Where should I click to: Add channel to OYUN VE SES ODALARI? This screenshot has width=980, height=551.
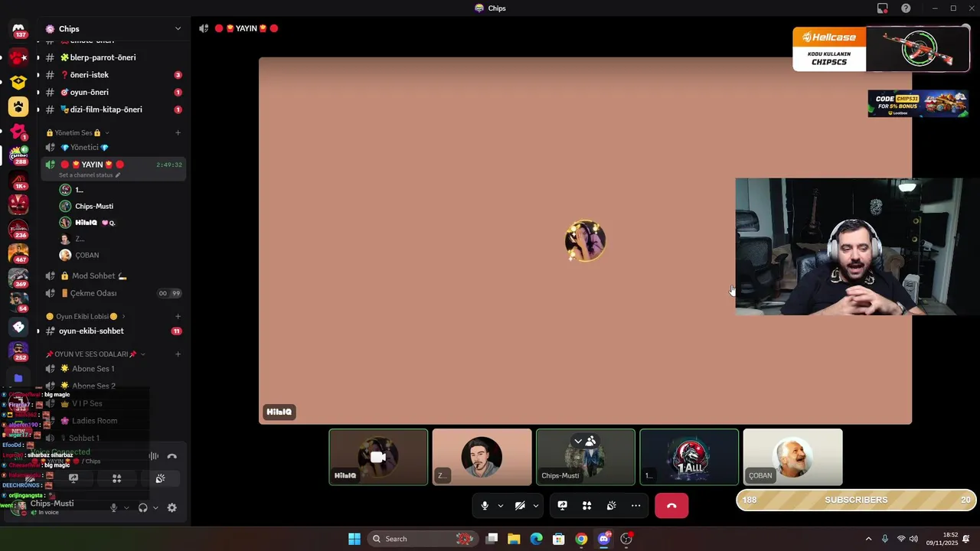pos(178,354)
